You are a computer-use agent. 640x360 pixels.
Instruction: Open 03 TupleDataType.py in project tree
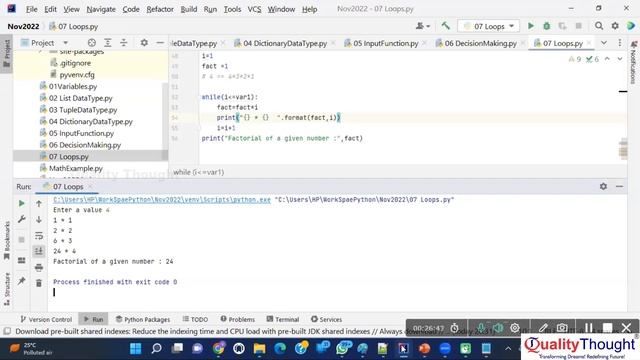(x=83, y=110)
